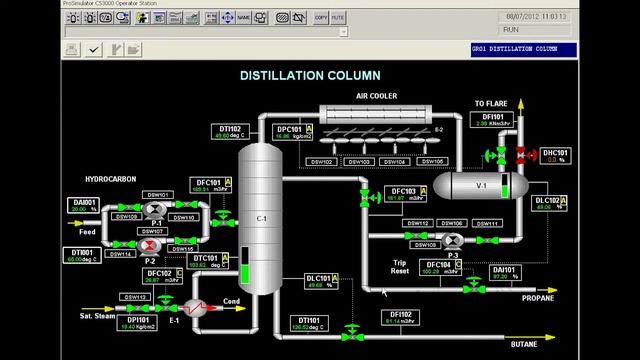Screen dimensions: 640x360
Task: Click the grey folder arrow icon
Action: click(x=133, y=50)
